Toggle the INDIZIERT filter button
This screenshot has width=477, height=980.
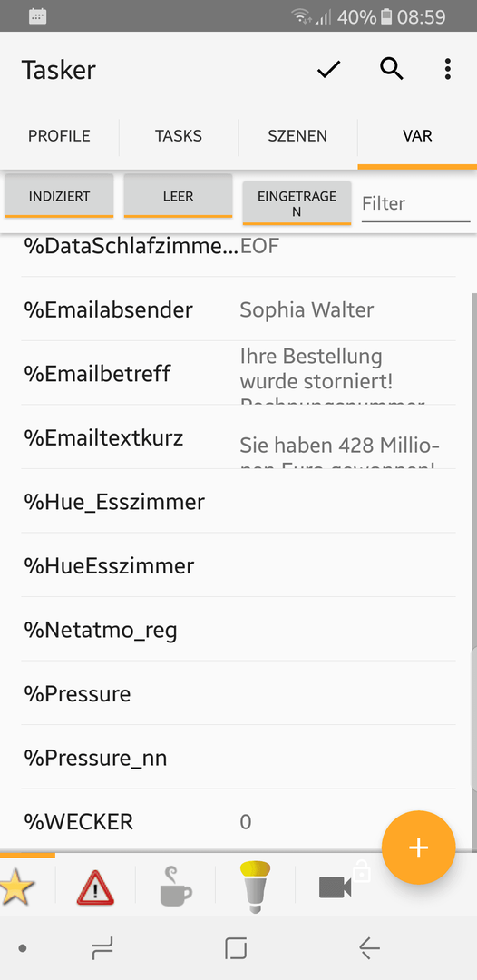tap(59, 196)
